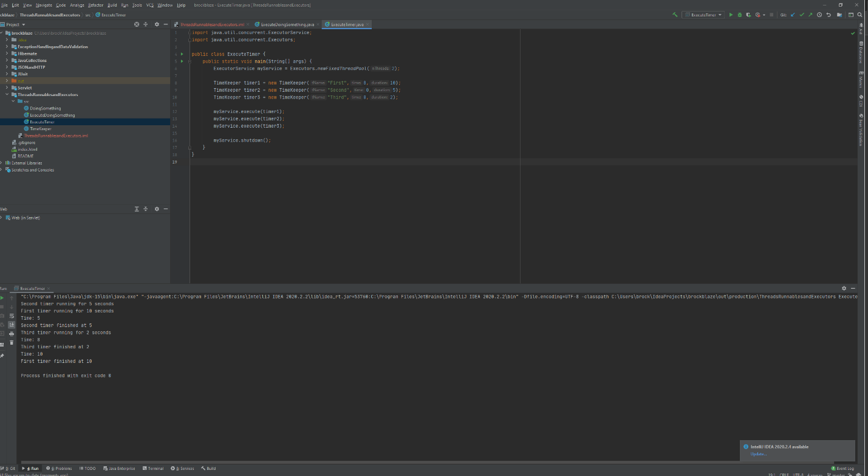Run ExecuteTimer with coverage icon
868x476 pixels.
[x=748, y=15]
